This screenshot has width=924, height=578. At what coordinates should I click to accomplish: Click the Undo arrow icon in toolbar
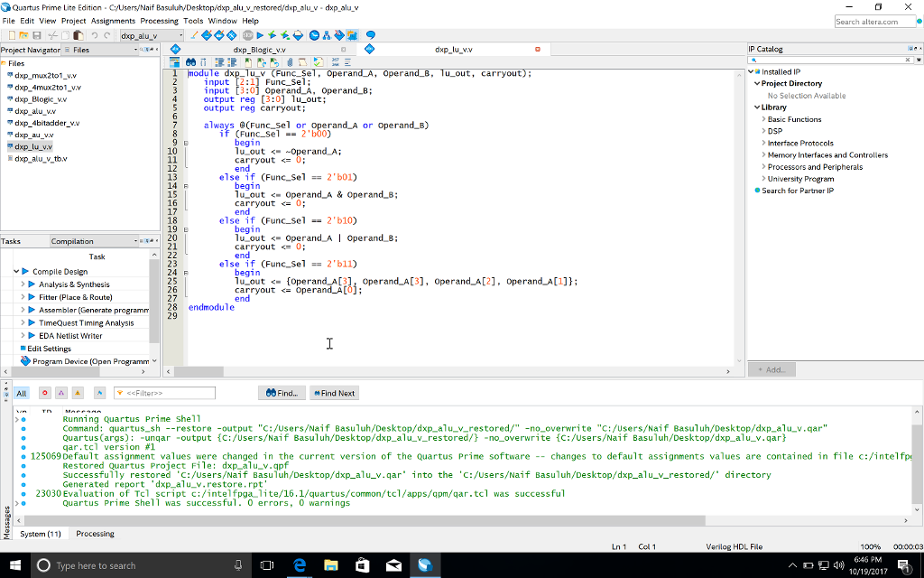point(95,35)
